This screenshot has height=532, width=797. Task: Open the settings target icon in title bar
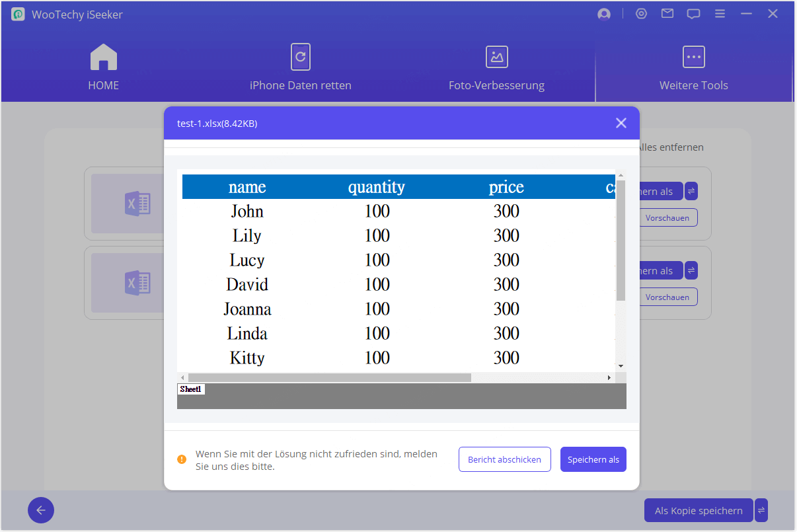[641, 14]
